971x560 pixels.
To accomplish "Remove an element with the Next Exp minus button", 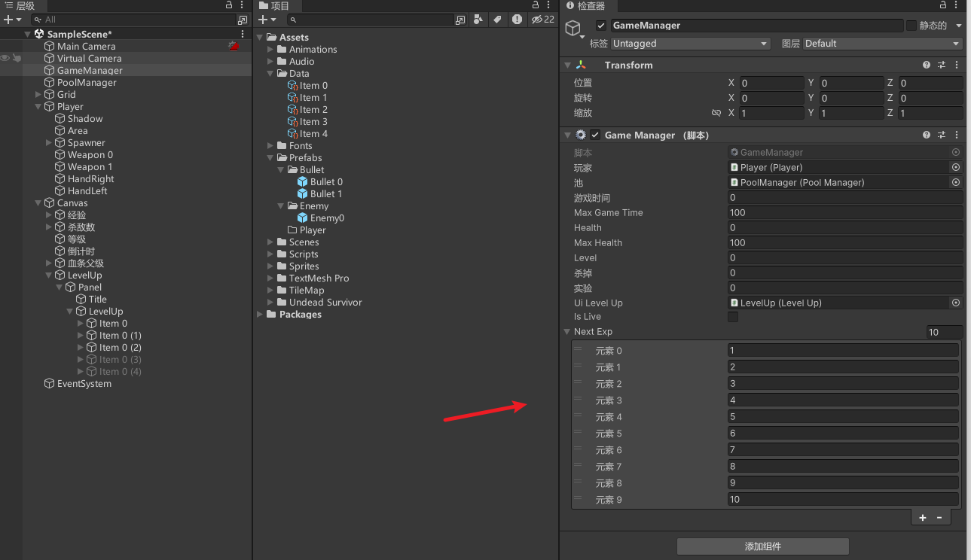I will coord(939,518).
